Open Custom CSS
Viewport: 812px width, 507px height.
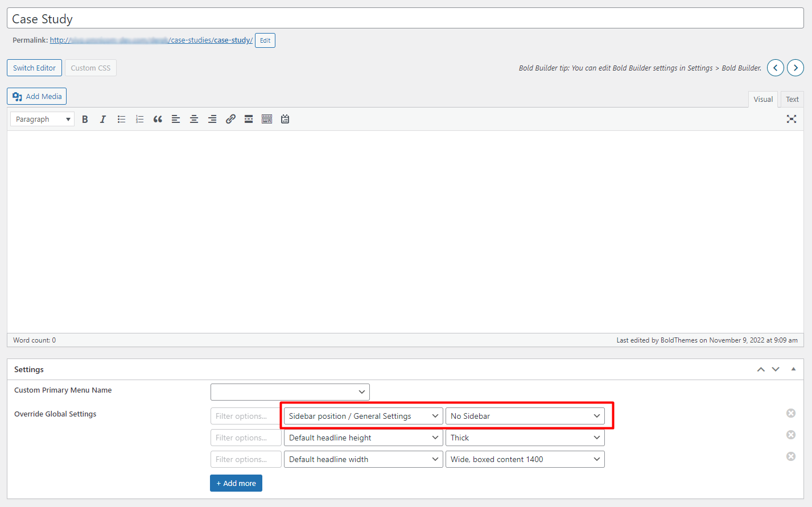pos(90,68)
